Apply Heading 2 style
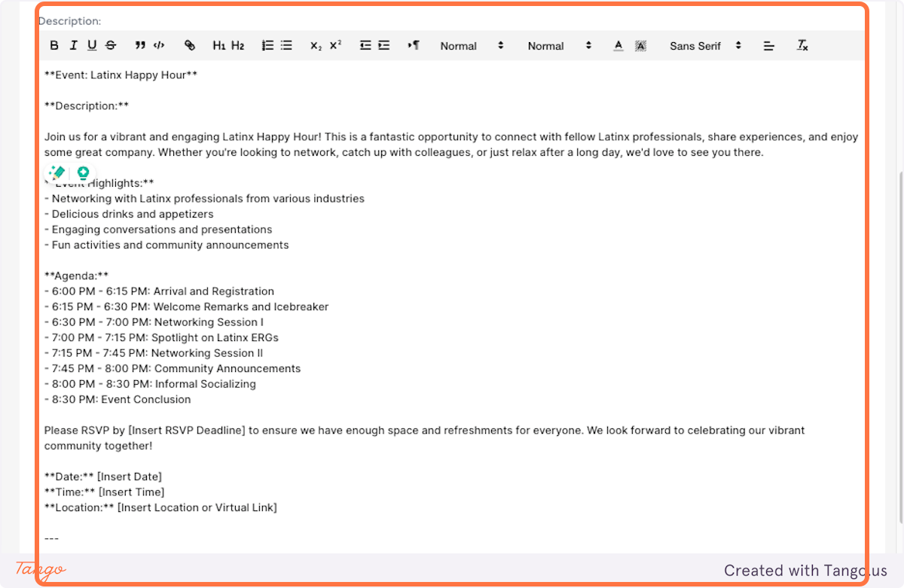Viewport: 904px width, 588px height. (x=238, y=46)
